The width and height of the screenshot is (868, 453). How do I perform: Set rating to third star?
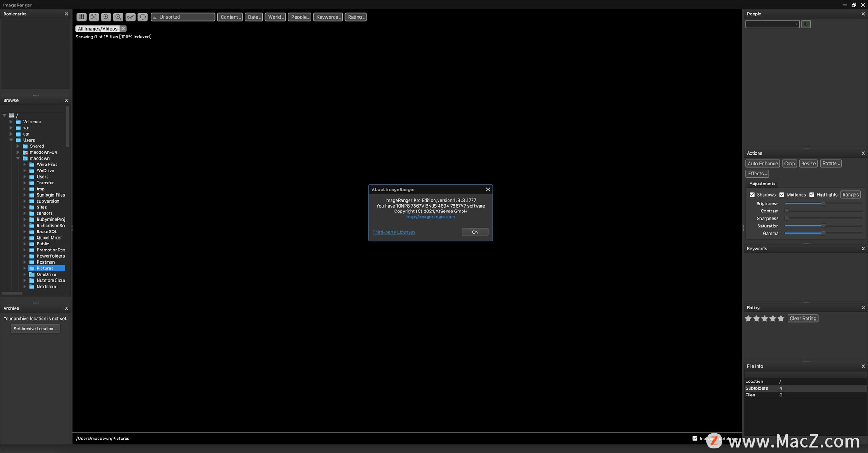(764, 319)
